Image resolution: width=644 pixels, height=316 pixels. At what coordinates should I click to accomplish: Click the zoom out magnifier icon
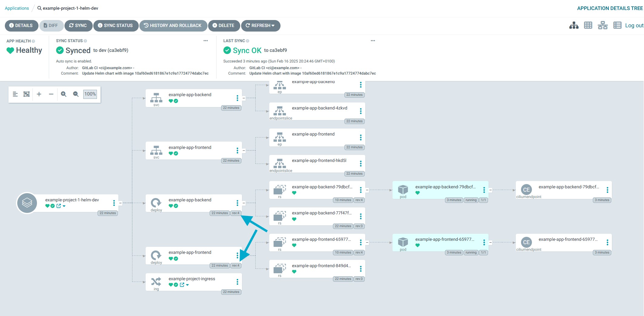[76, 94]
